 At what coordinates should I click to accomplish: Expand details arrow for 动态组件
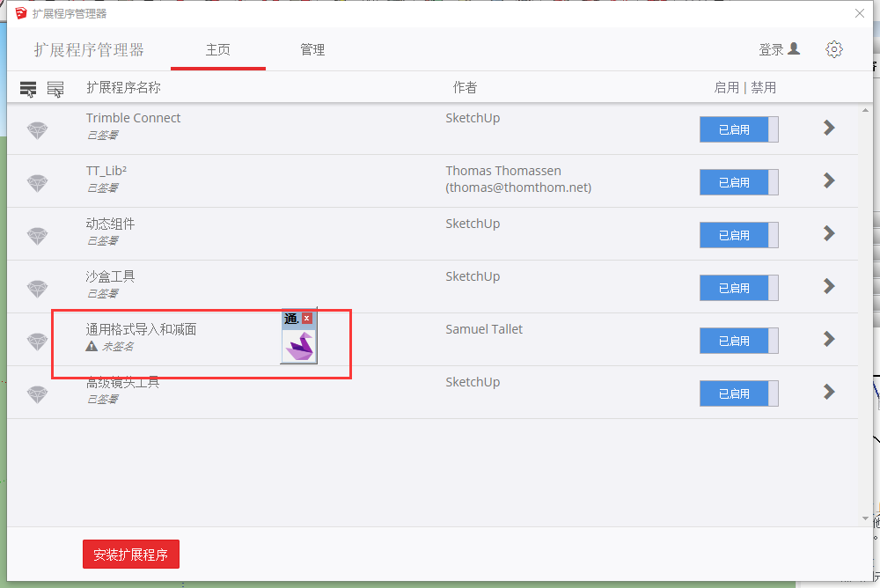(x=829, y=233)
